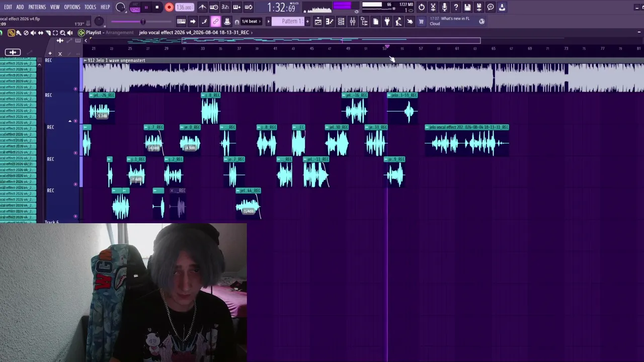Toggle step edit mode button
The image size is (644, 362).
[204, 21]
